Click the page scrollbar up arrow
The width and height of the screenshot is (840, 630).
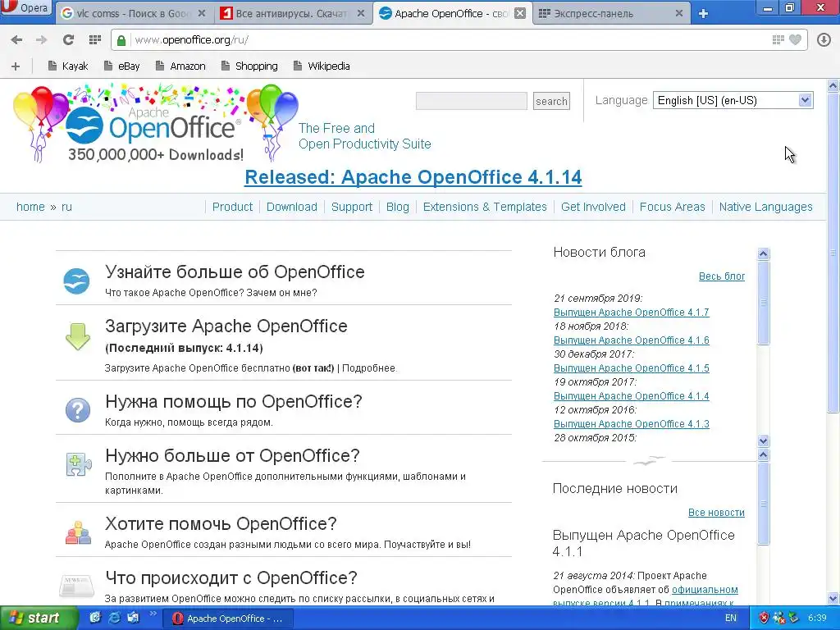833,85
